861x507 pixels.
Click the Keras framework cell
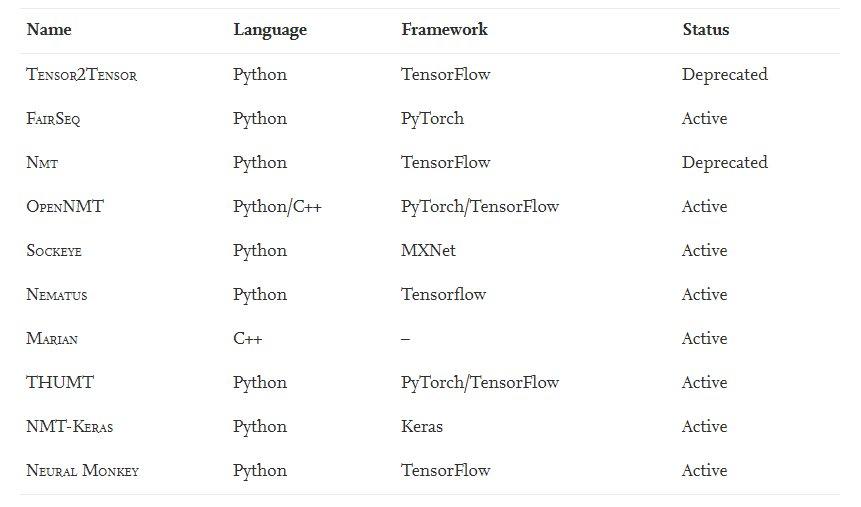(422, 427)
